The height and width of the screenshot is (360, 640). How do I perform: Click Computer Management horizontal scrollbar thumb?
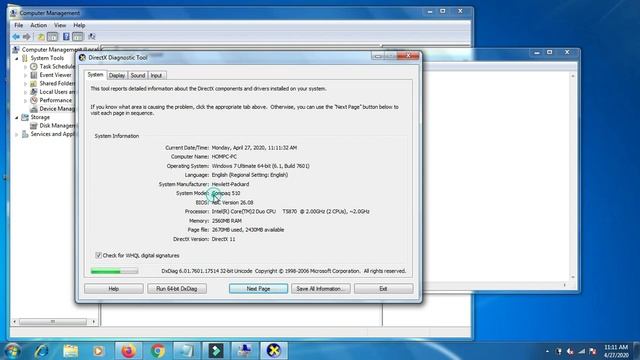(53, 322)
